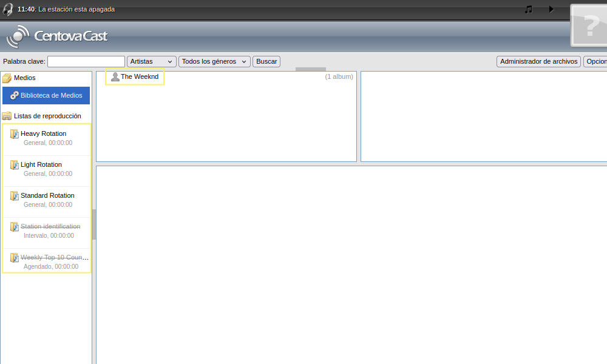The height and width of the screenshot is (364, 607).
Task: Open Administrador de archivos
Action: tap(538, 61)
